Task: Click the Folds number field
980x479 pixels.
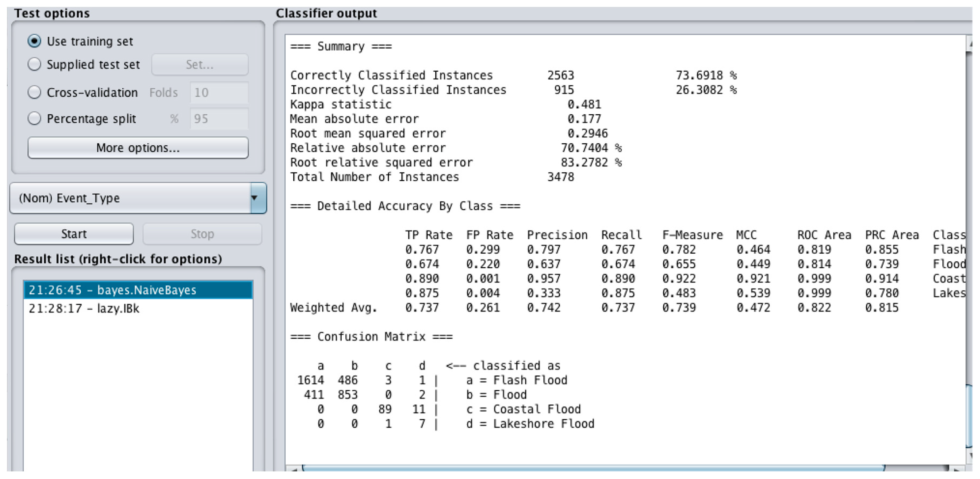Action: 219,92
